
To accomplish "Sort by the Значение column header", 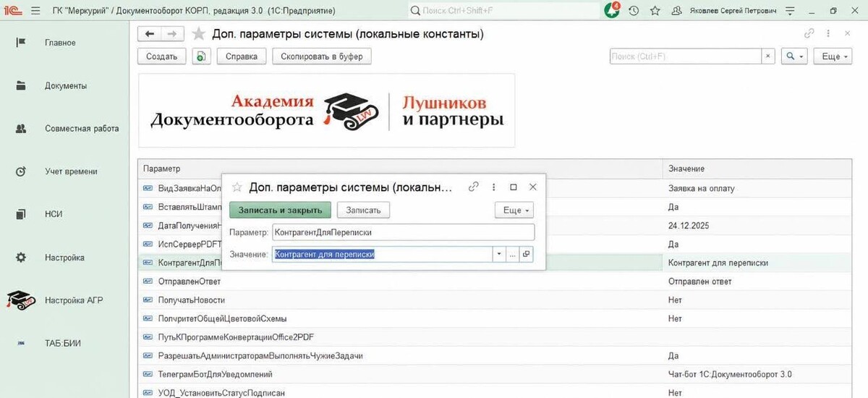I will click(757, 168).
